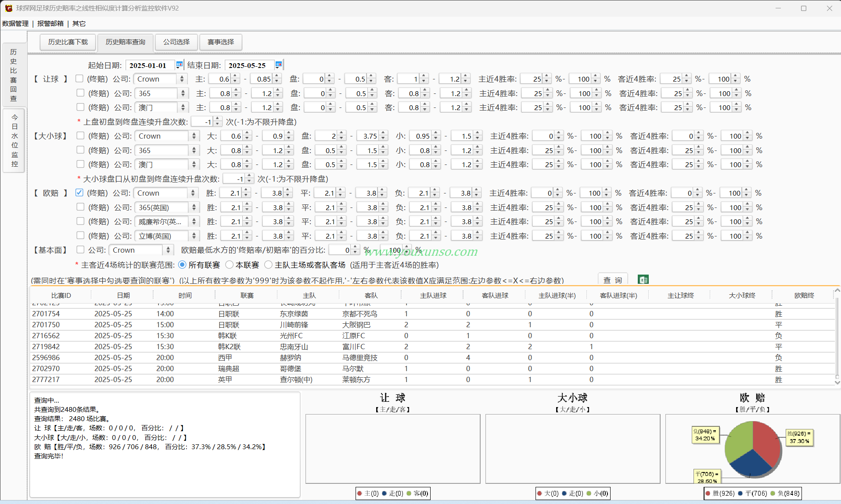Click the 主(0) legend entry
Screen dimensions: 841x504
coord(368,493)
